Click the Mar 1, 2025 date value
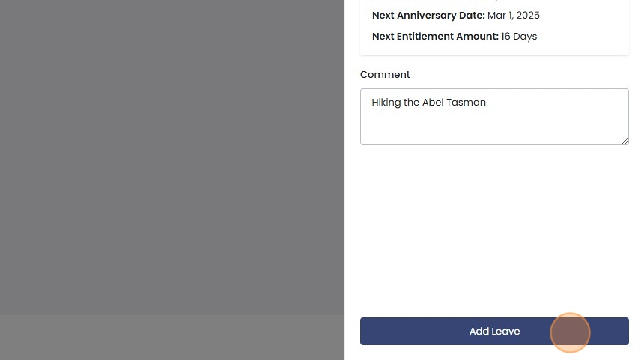Viewport: 644px width, 360px height. coord(514,16)
